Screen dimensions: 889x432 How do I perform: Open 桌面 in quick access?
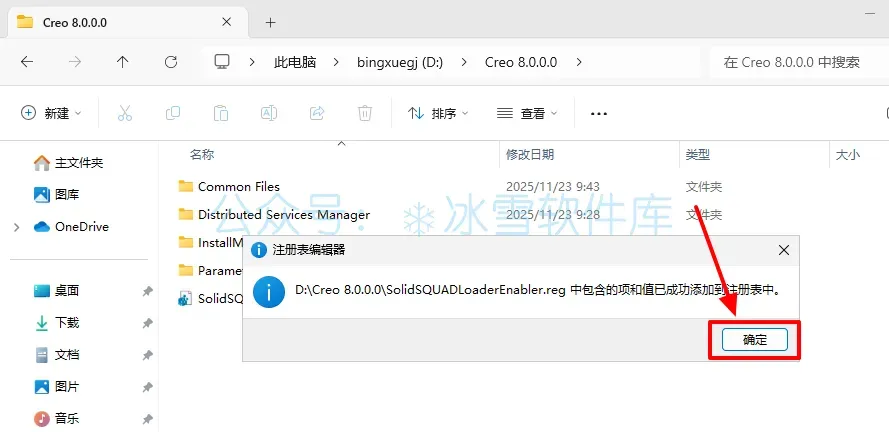57,291
